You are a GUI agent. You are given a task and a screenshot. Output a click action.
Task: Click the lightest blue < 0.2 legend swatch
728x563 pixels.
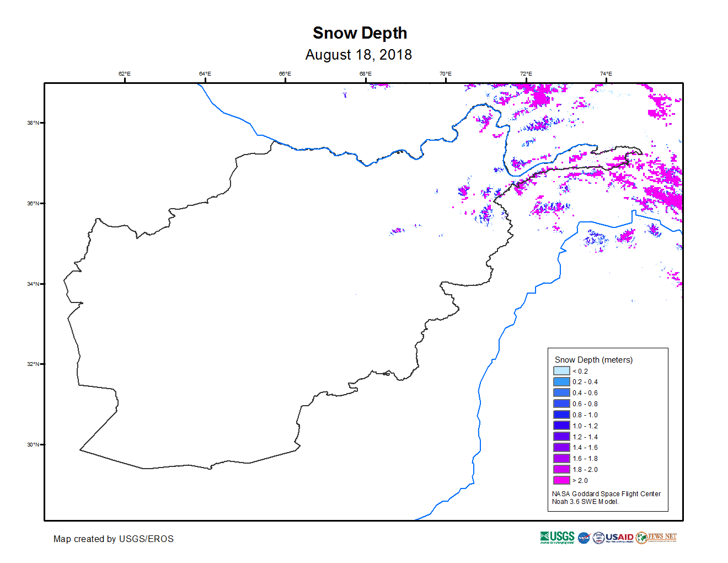[x=561, y=371]
